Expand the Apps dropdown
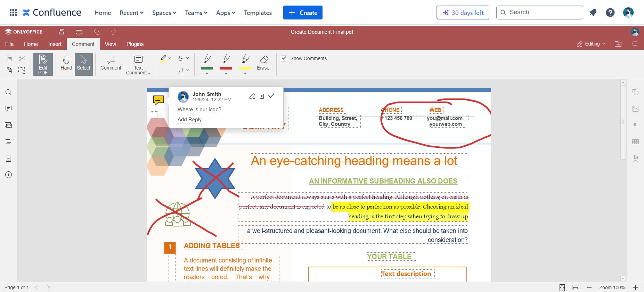This screenshot has height=292, width=644. pyautogui.click(x=226, y=13)
